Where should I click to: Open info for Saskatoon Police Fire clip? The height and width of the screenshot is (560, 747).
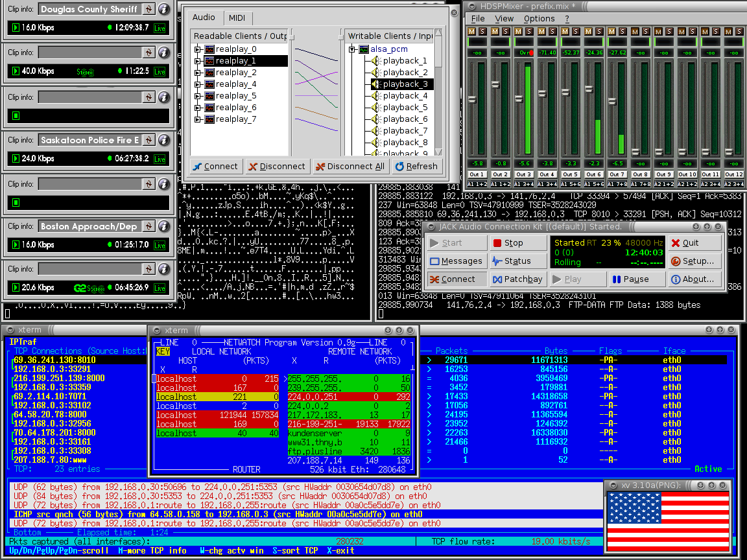[x=164, y=140]
